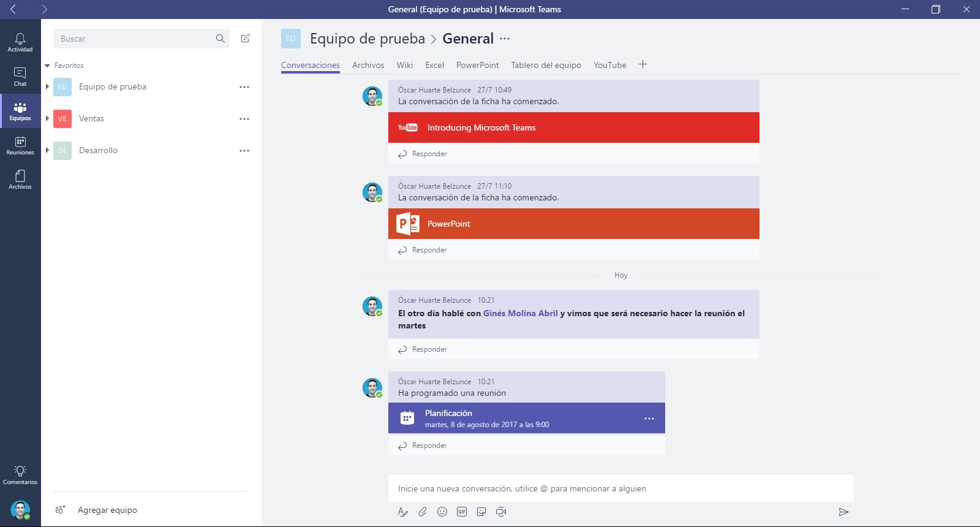Start a video meeting with camera icon

[501, 512]
